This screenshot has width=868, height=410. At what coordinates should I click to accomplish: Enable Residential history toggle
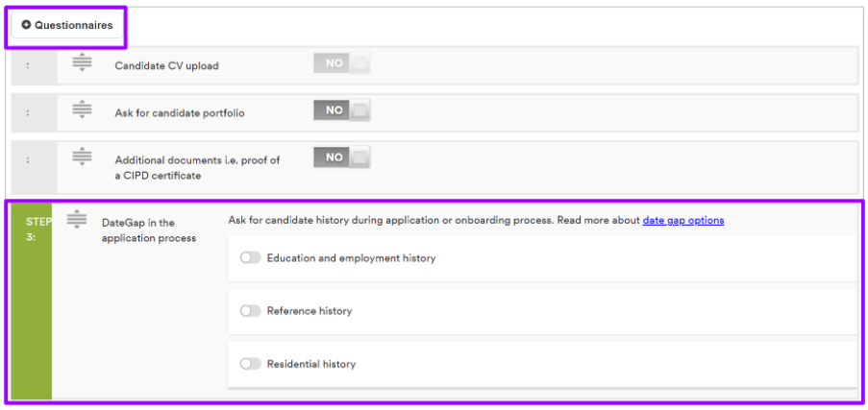click(x=251, y=364)
